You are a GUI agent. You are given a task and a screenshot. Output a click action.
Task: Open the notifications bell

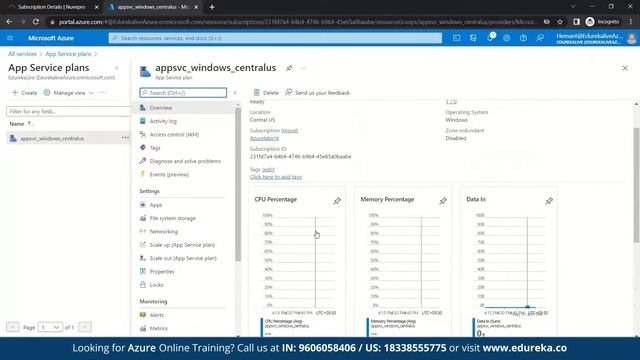[490, 38]
